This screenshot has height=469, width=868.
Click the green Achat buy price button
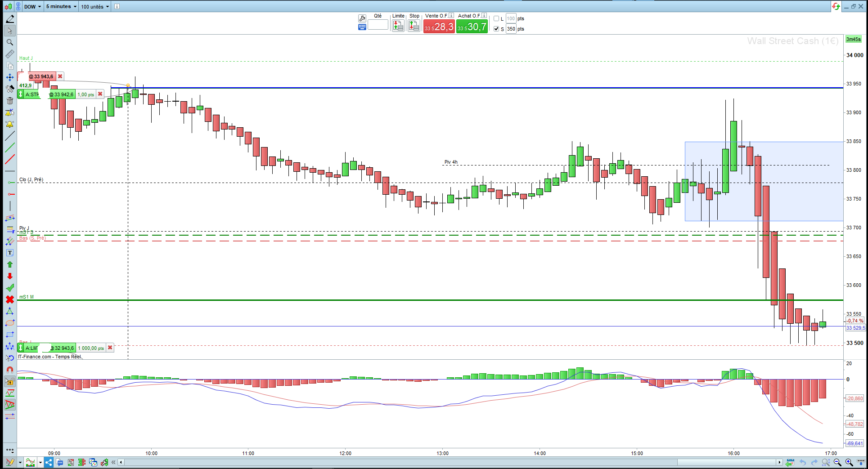472,27
